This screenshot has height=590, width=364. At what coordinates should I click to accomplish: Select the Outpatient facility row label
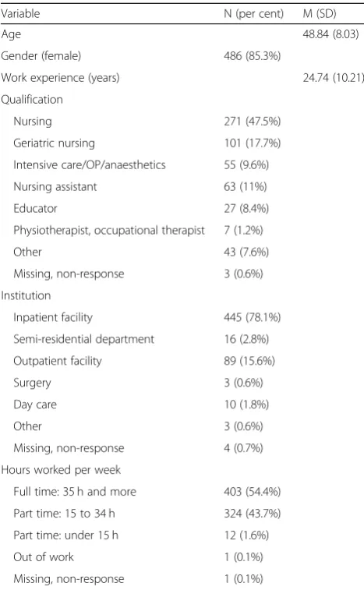(x=58, y=361)
